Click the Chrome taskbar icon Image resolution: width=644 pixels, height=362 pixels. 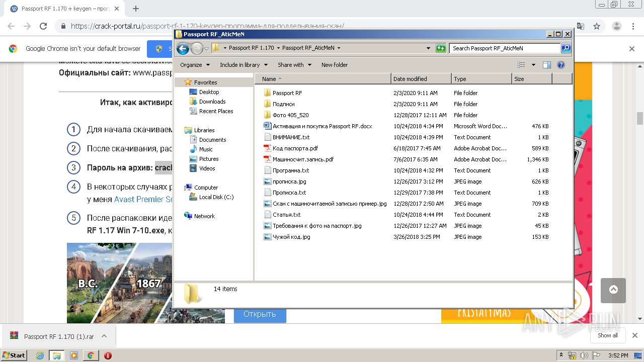(91, 355)
